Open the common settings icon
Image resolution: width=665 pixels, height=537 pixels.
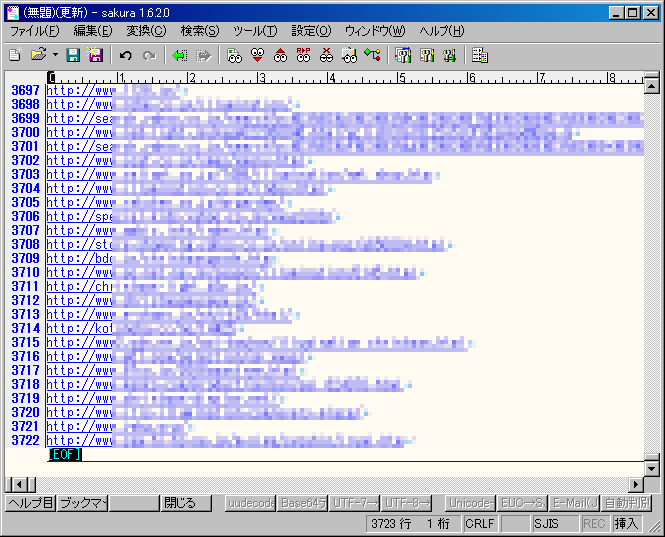tap(427, 55)
